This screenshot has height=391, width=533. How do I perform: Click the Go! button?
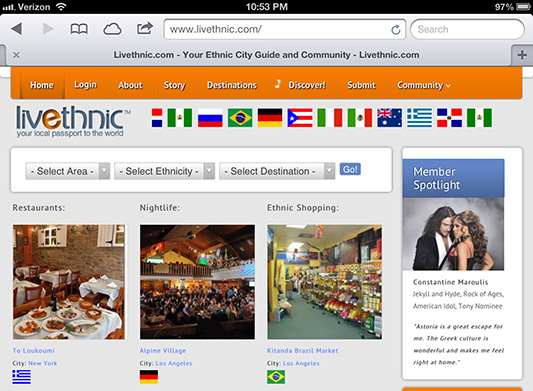coord(350,169)
